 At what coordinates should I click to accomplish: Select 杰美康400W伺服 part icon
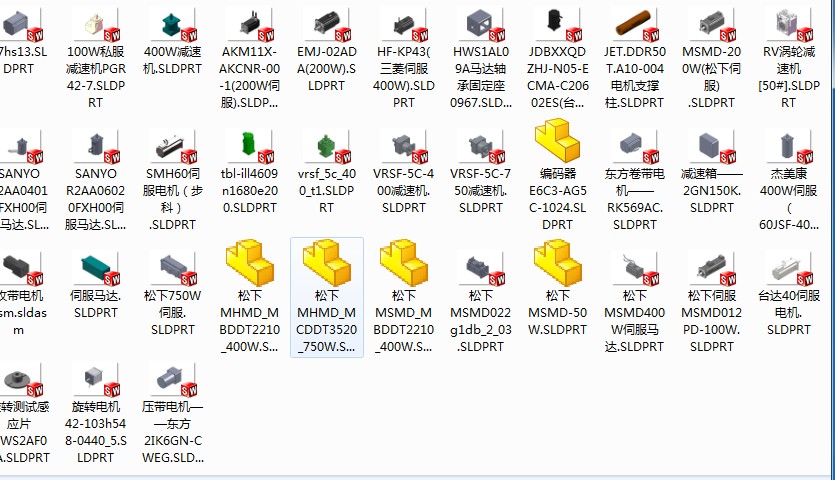click(789, 147)
